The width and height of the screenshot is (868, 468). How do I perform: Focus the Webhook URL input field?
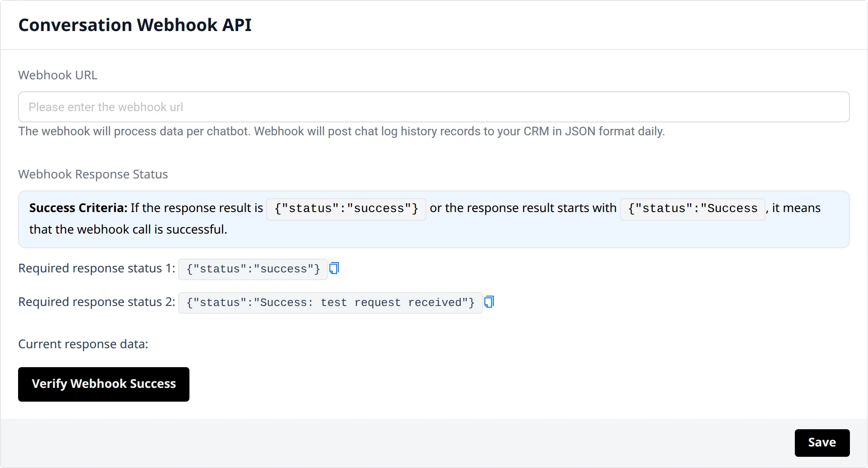coord(434,107)
